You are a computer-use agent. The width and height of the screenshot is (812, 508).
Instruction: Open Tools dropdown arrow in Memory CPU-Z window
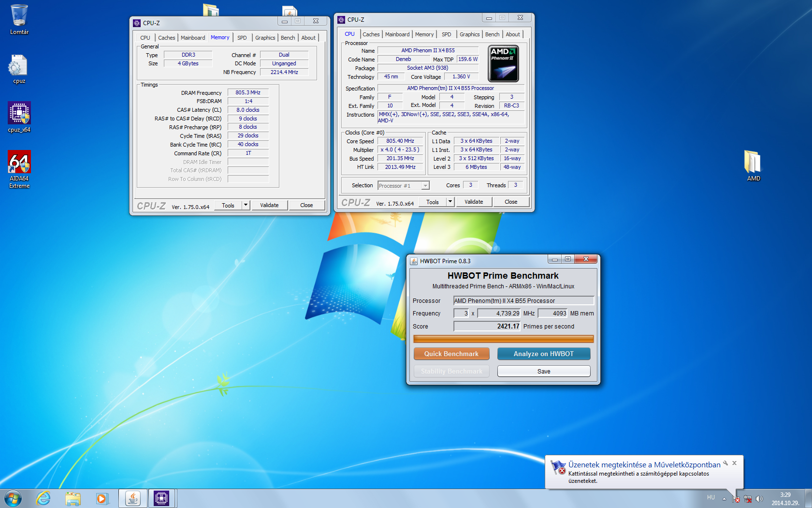tap(246, 205)
